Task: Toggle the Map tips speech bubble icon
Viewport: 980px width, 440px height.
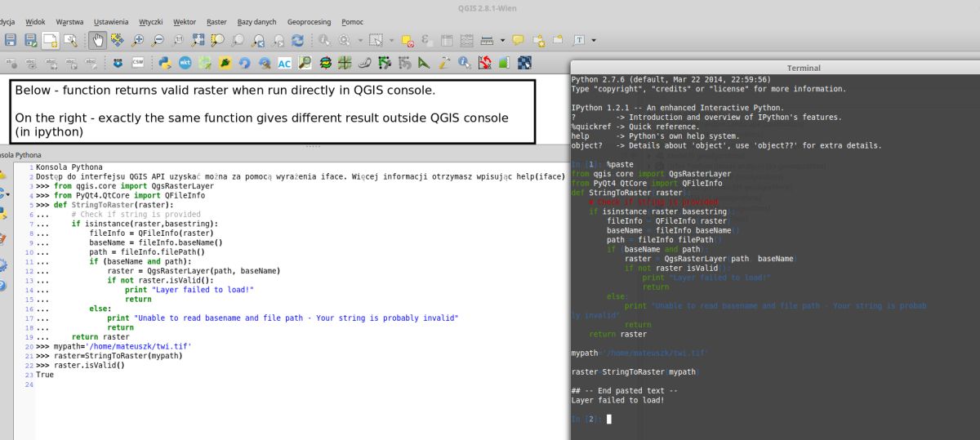Action: click(x=518, y=39)
